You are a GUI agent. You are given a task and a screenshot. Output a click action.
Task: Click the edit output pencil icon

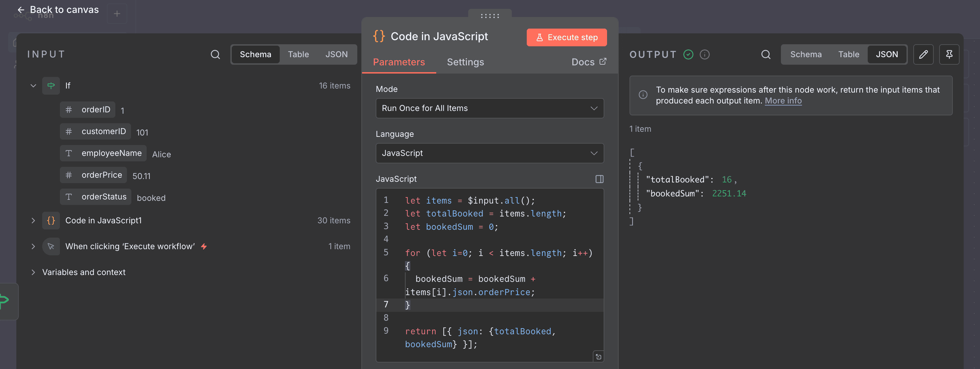pyautogui.click(x=923, y=54)
